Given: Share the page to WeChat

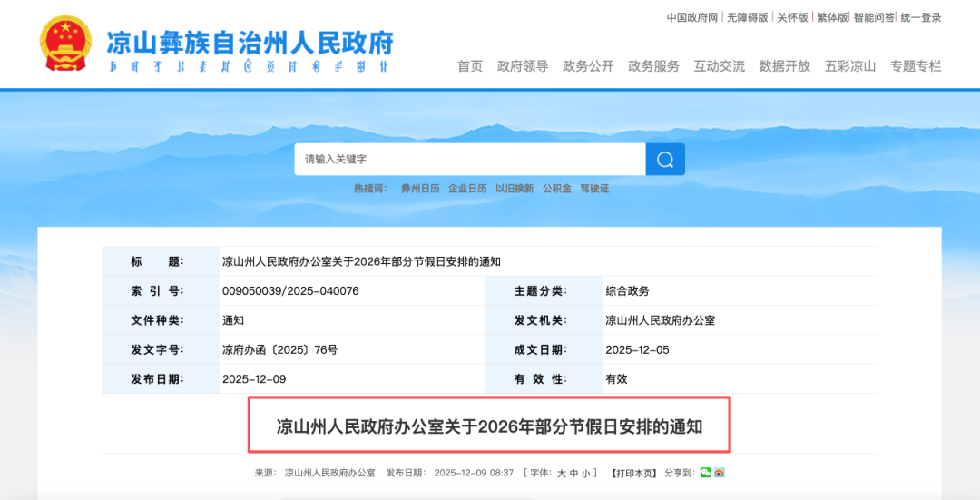Looking at the screenshot, I should pyautogui.click(x=706, y=473).
